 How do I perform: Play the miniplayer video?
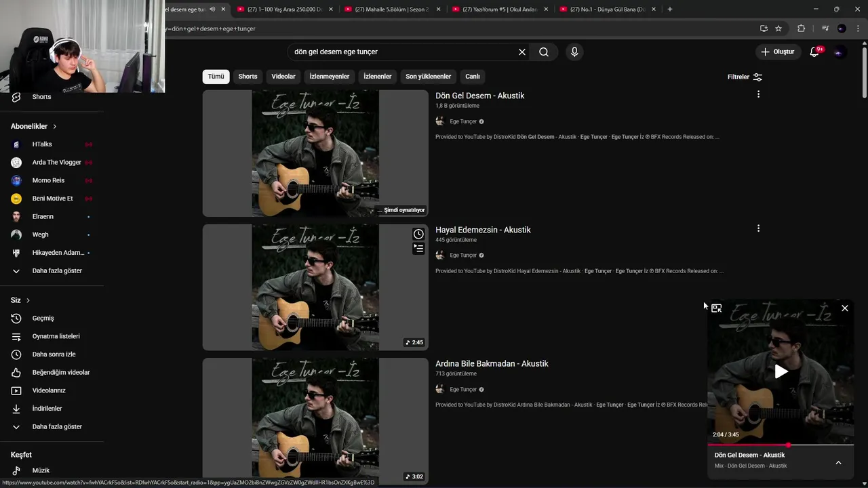pyautogui.click(x=781, y=371)
